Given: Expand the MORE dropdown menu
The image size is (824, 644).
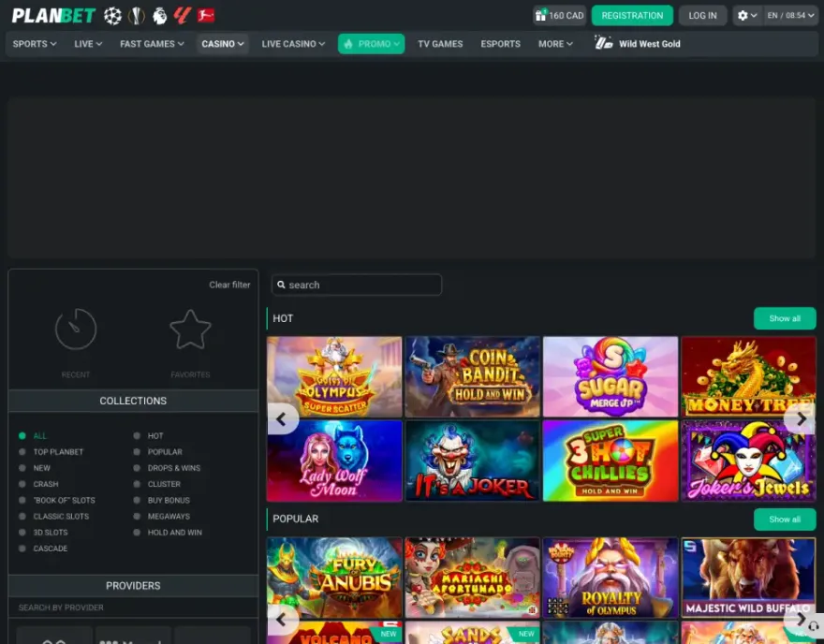Looking at the screenshot, I should 555,44.
